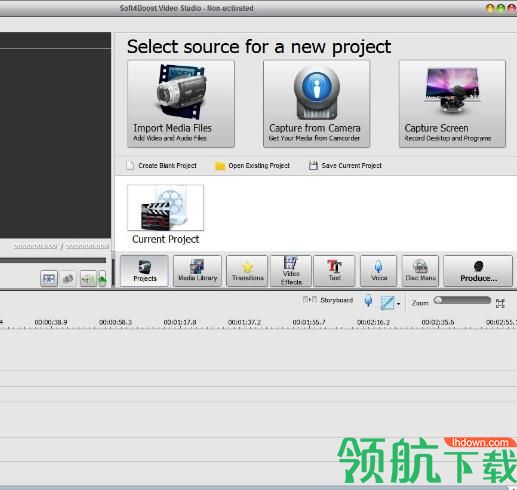The image size is (517, 490).
Task: Click the 00:01:17.8 mark on the timeline ruler
Action: (180, 322)
